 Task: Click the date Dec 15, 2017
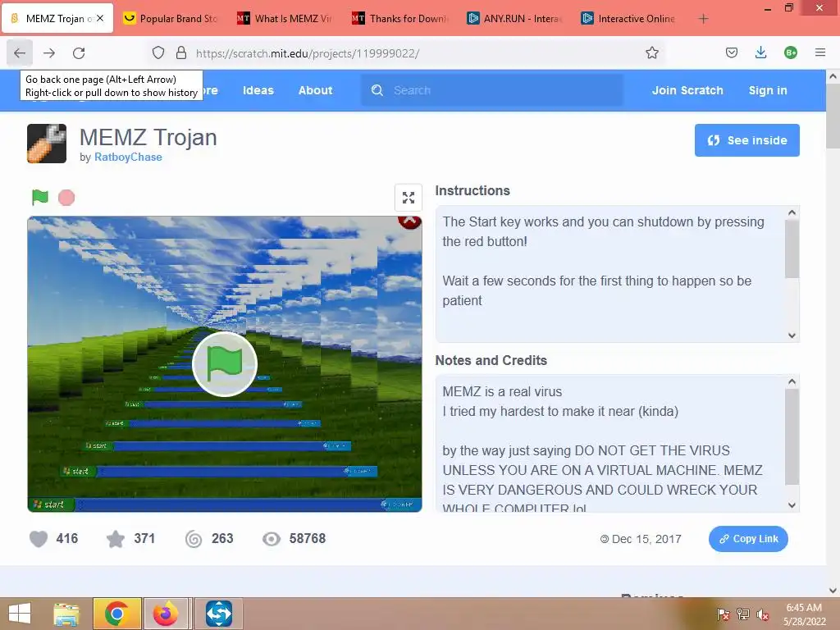click(646, 539)
